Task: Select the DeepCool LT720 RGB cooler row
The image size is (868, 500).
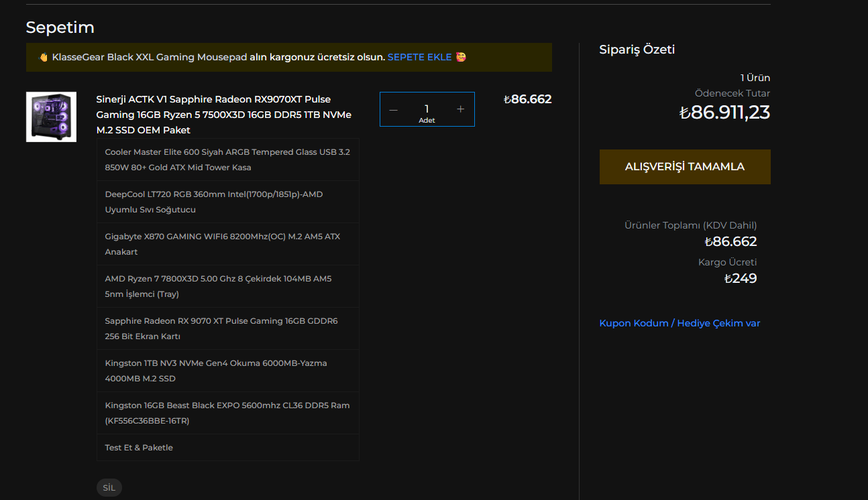Action: [x=228, y=202]
